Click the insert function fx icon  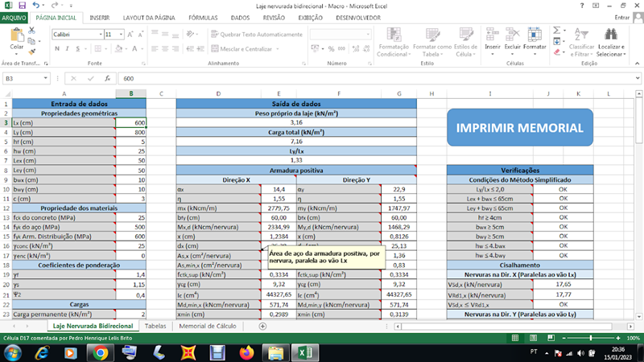click(x=108, y=78)
